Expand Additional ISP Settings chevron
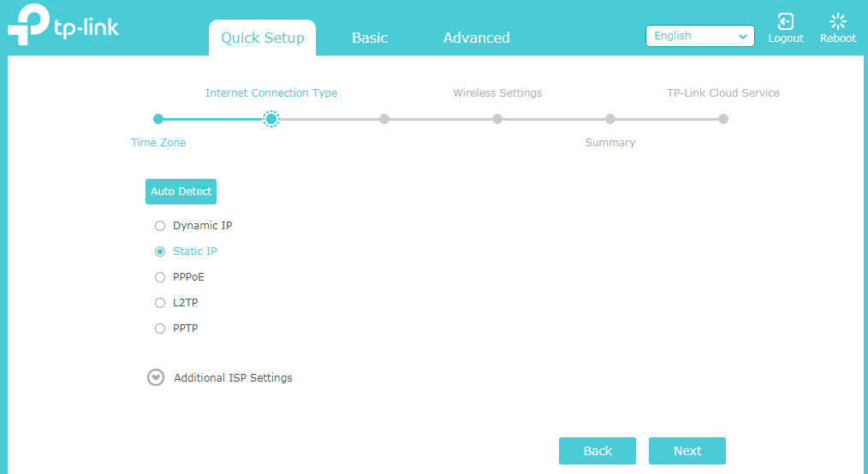Screen dimensions: 868x474 tap(156, 378)
